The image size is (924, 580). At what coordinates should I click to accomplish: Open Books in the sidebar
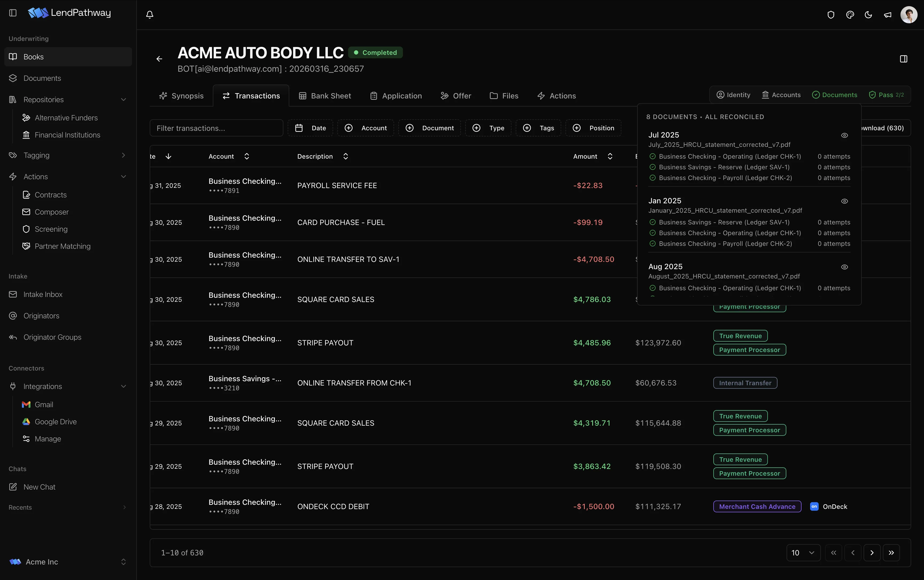68,57
